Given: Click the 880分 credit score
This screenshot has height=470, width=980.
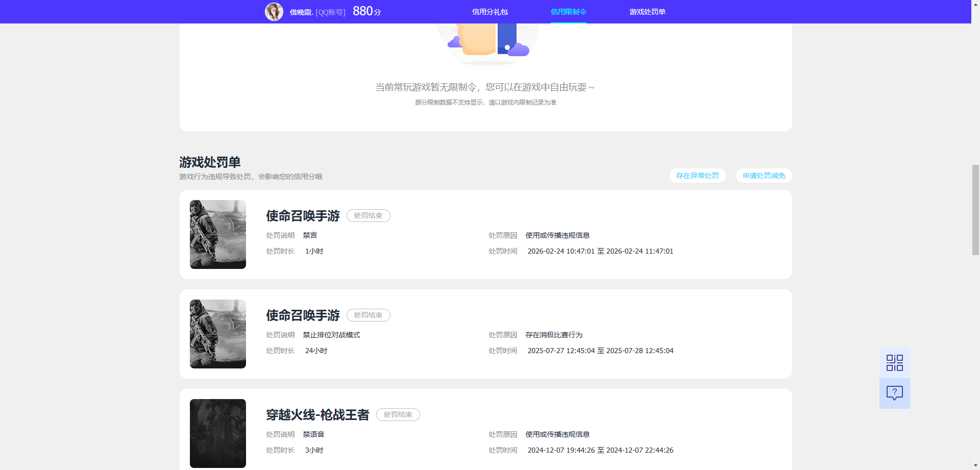Looking at the screenshot, I should point(367,11).
